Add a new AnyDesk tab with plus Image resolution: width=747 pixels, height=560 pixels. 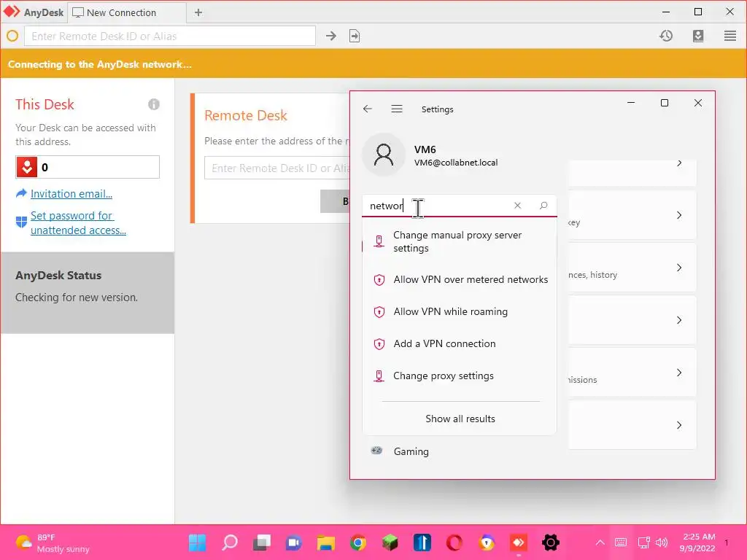tap(198, 13)
